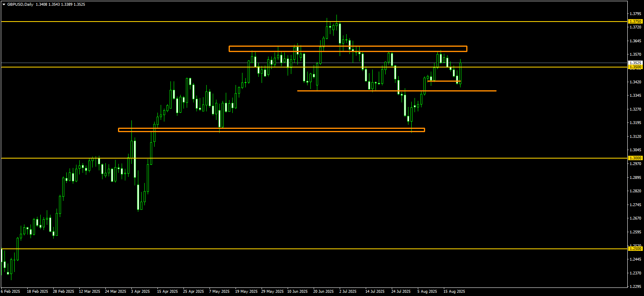This screenshot has width=644, height=296.
Task: Click '1.2670' on the price axis
Action: pyautogui.click(x=635, y=218)
